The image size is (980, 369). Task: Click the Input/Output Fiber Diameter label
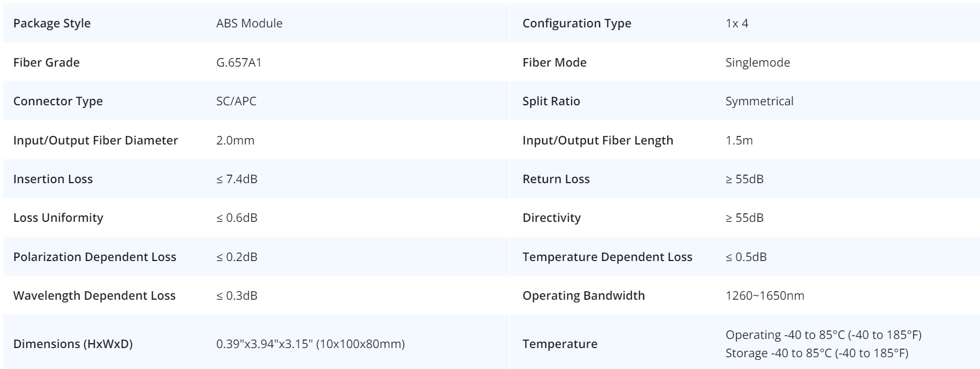96,140
